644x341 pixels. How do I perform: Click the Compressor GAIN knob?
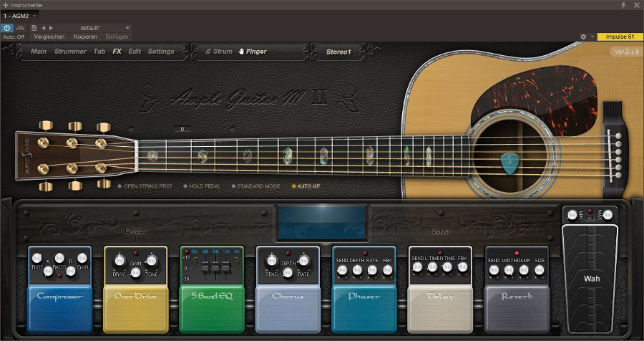(82, 258)
